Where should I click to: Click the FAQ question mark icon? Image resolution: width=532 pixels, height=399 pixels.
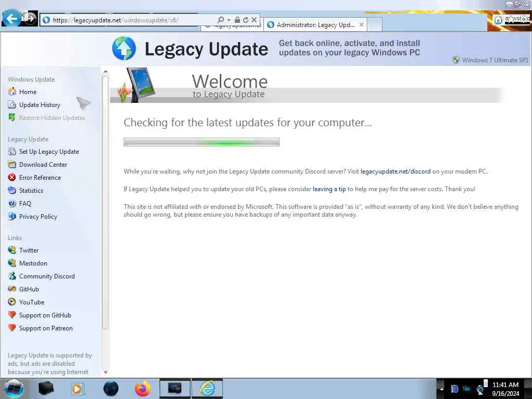(12, 204)
